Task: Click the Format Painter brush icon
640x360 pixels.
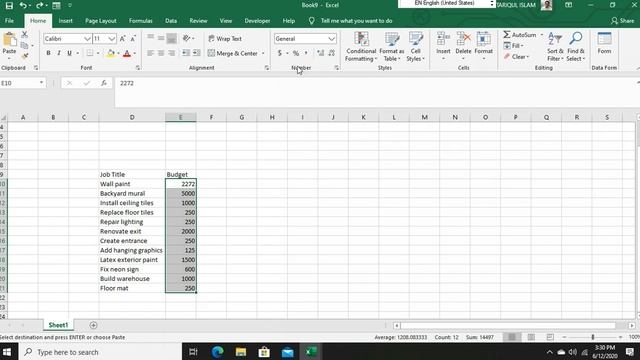Action: 24,55
